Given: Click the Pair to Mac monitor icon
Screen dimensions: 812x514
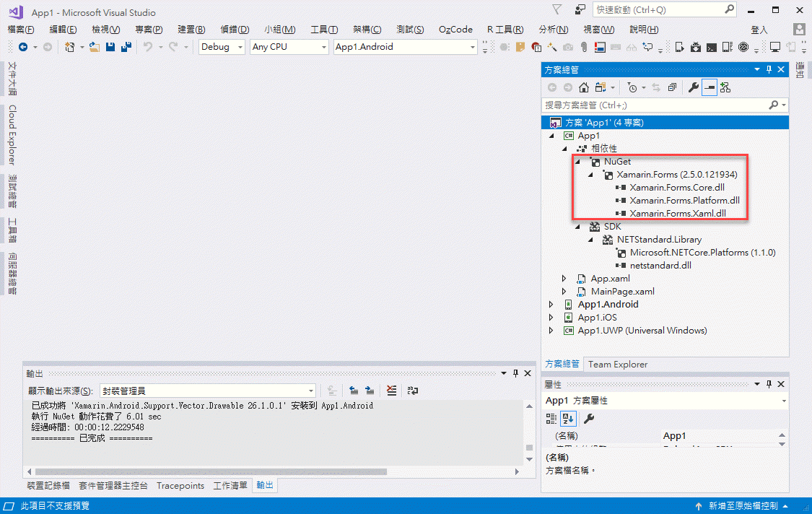Looking at the screenshot, I should click(x=775, y=47).
